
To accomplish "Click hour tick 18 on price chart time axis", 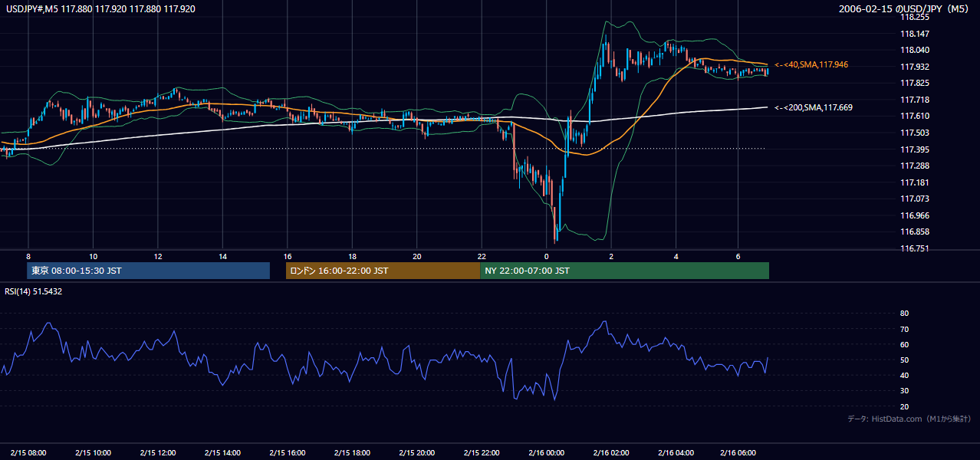I will (x=351, y=256).
